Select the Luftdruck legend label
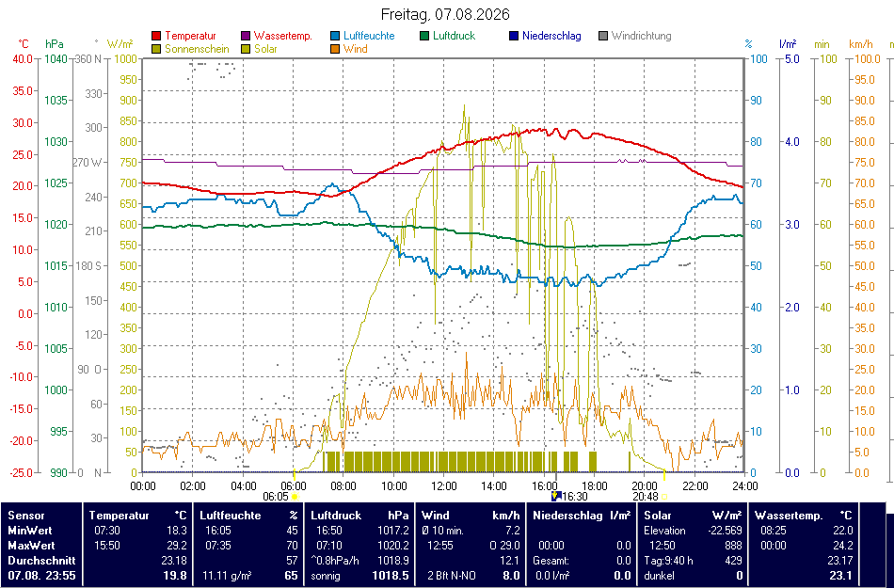The width and height of the screenshot is (894, 588). [454, 36]
